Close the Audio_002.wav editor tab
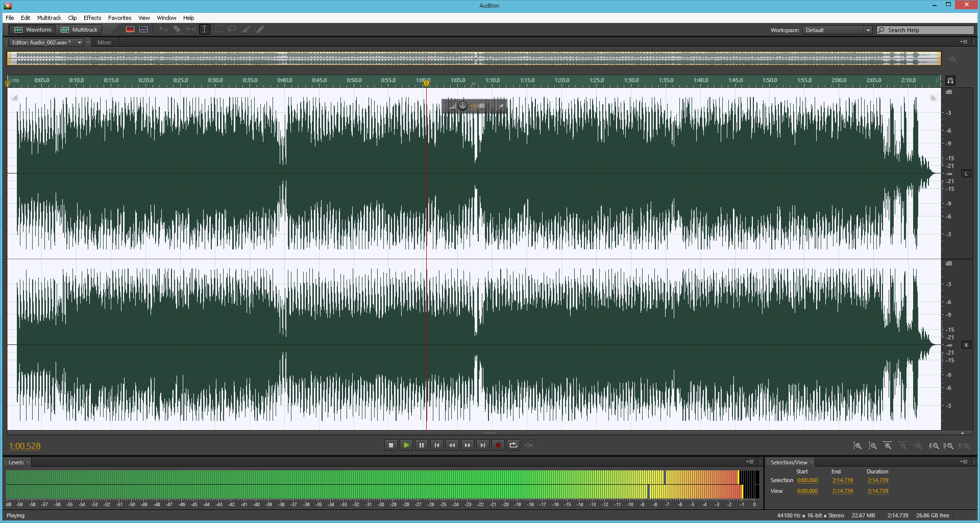Viewport: 980px width, 523px height. [x=88, y=43]
